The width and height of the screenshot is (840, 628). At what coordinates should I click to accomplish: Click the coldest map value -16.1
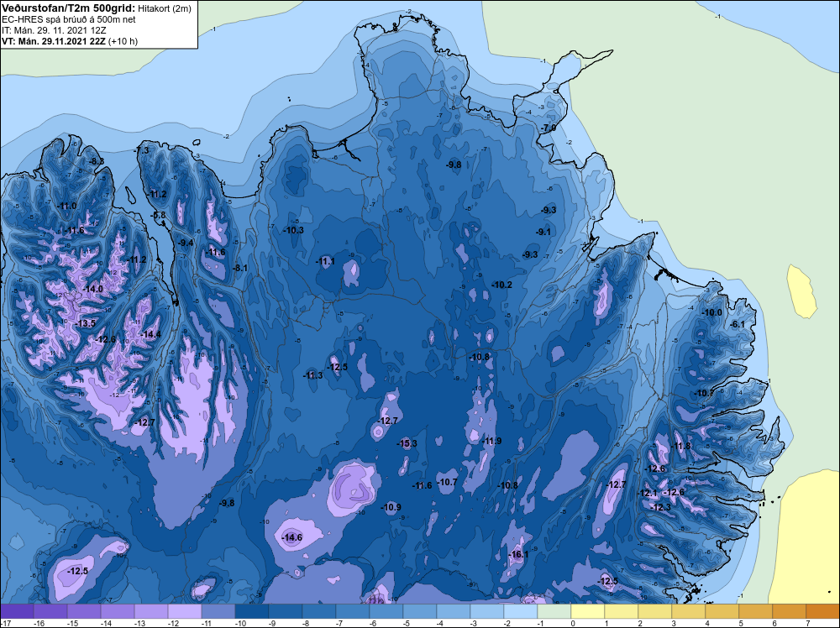click(x=518, y=555)
